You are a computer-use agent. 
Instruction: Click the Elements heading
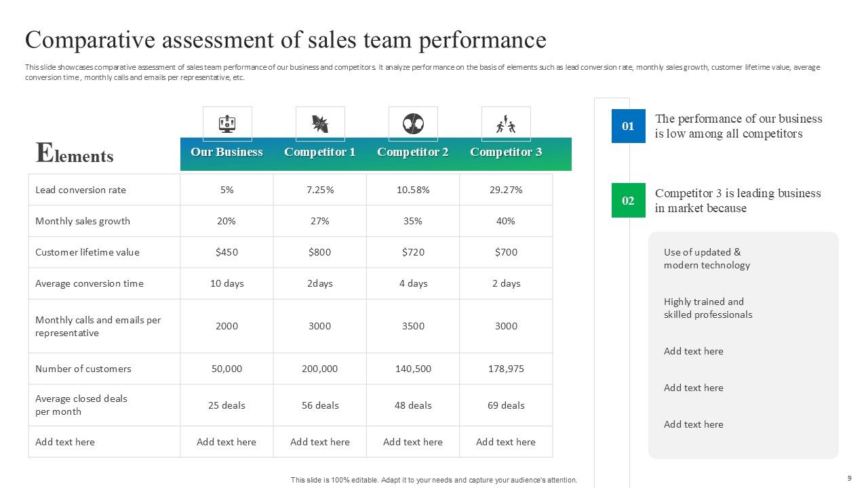(x=75, y=154)
